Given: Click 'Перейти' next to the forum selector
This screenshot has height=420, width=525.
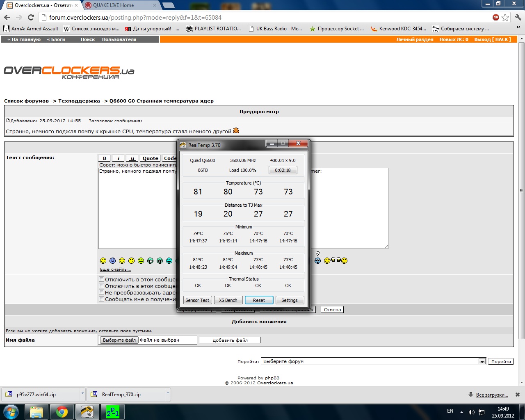Looking at the screenshot, I should (501, 361).
